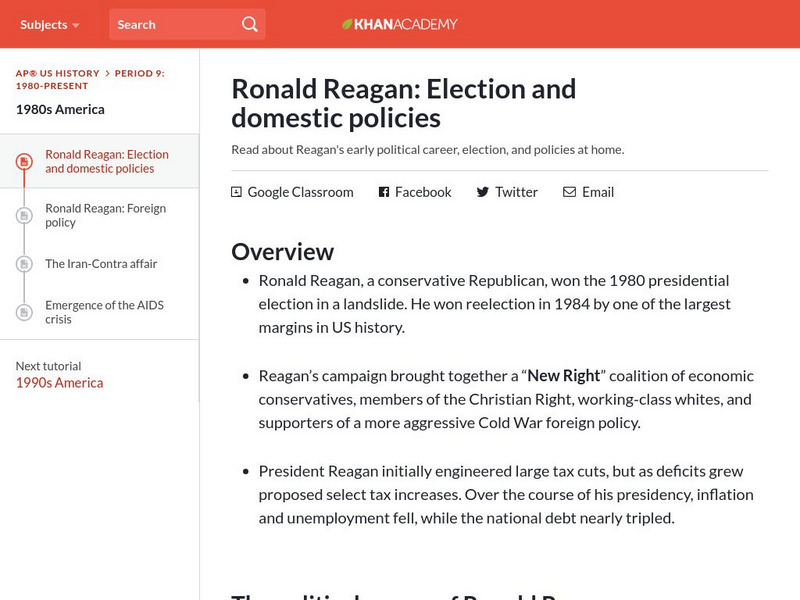The height and width of the screenshot is (600, 800).
Task: Click the article icon beside Foreign policy
Action: 24,216
